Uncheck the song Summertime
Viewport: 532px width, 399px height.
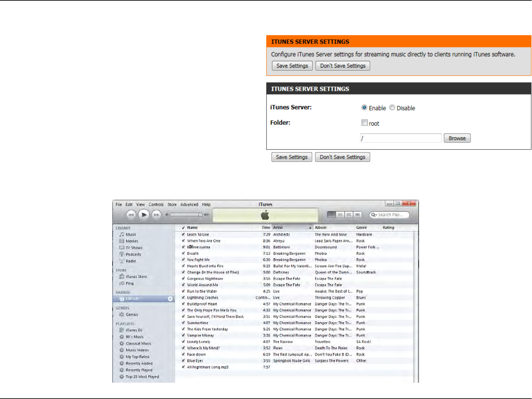pyautogui.click(x=183, y=323)
